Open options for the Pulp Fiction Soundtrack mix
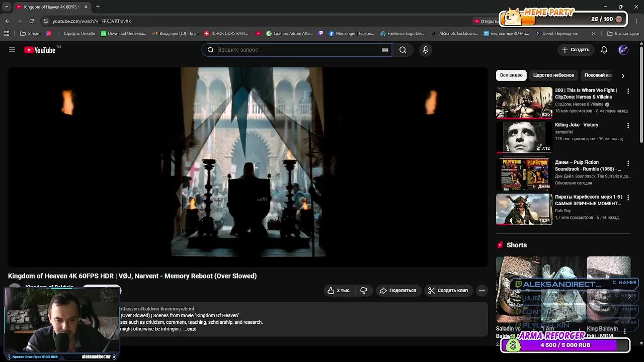Screen dimensions: 644x362 (628, 163)
